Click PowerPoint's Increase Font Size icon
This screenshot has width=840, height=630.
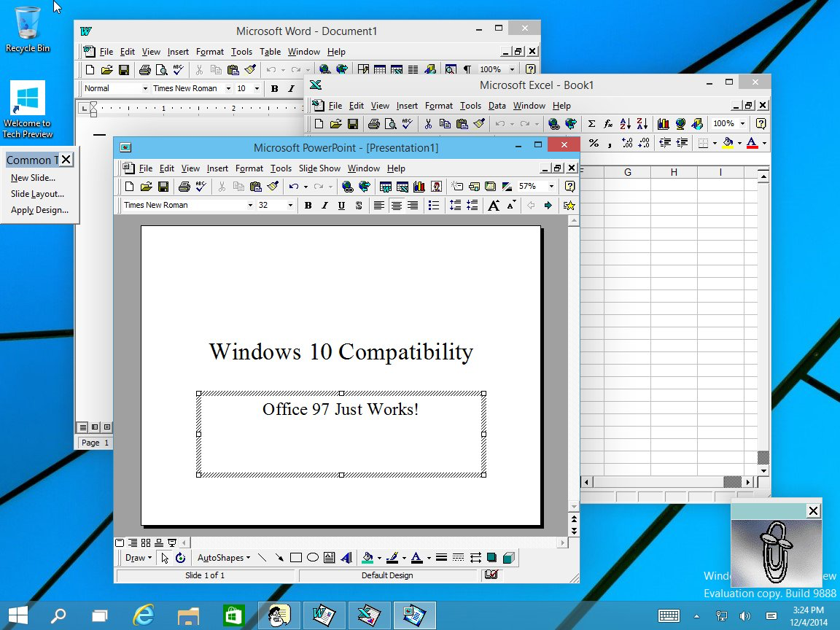(x=494, y=206)
